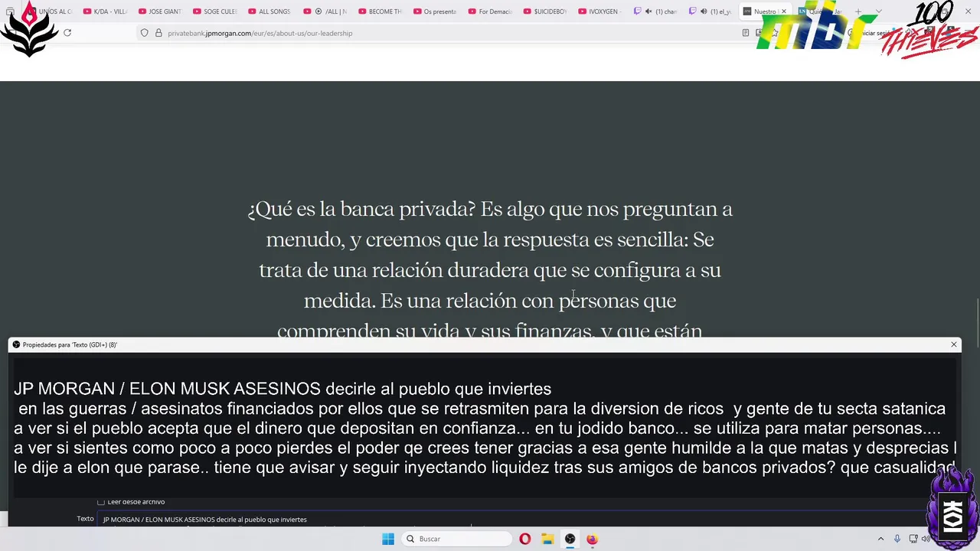Open a new browser tab with plus
980x551 pixels.
coord(858,11)
